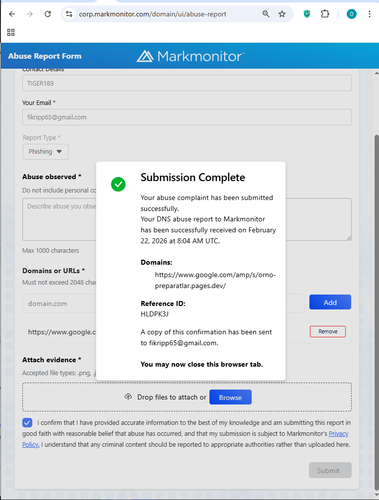Screen dimensions: 379x500
Task: Open the Report Type Phishing dropdown
Action: pos(46,152)
